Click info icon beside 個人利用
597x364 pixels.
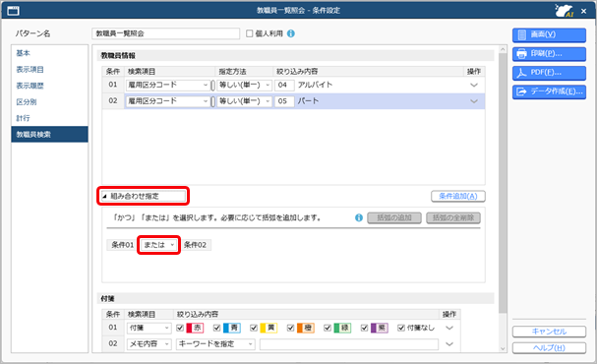pyautogui.click(x=291, y=33)
